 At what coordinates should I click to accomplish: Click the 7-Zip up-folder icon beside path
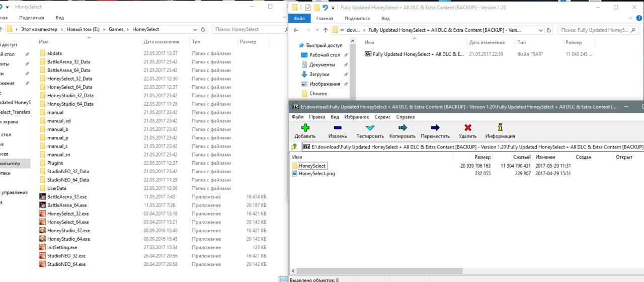(294, 147)
